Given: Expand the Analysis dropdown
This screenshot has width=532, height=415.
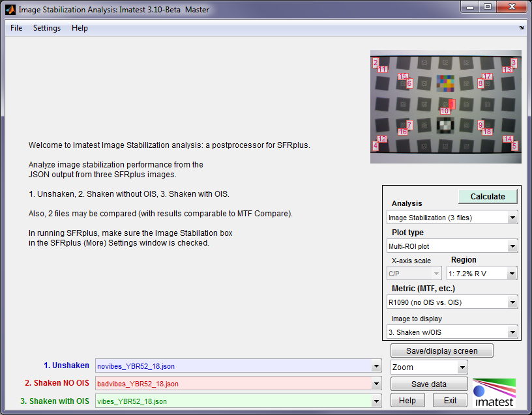Looking at the screenshot, I should tap(452, 217).
